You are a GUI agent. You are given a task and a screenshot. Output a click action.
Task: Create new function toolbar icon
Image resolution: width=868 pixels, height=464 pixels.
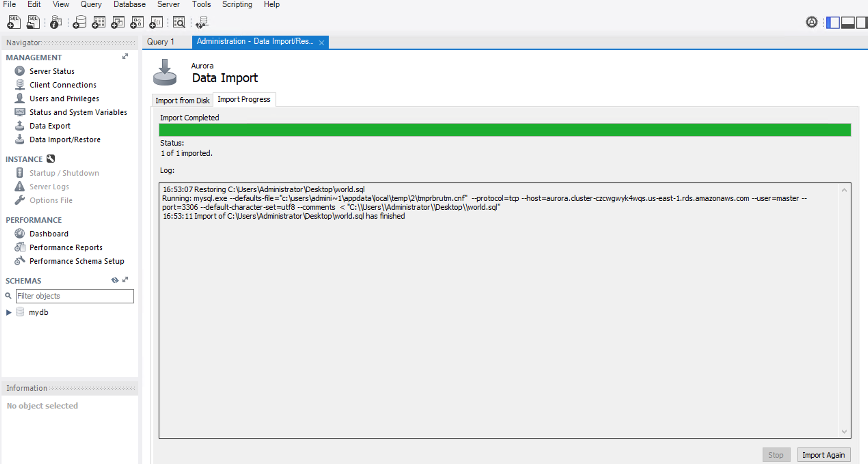[x=156, y=23]
